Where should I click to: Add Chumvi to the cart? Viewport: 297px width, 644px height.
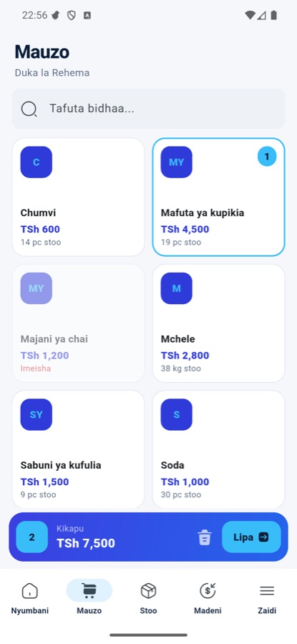tap(79, 197)
